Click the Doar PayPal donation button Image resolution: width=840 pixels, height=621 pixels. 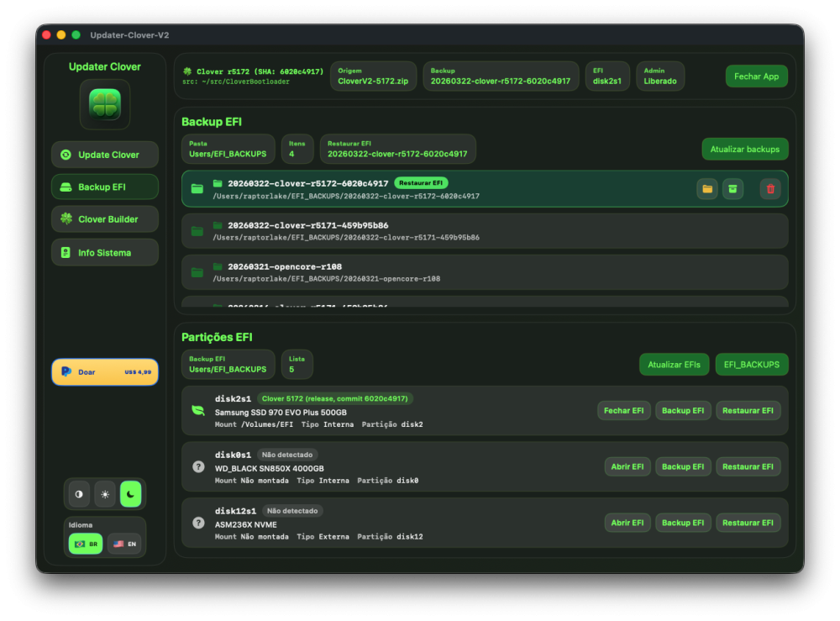click(105, 372)
